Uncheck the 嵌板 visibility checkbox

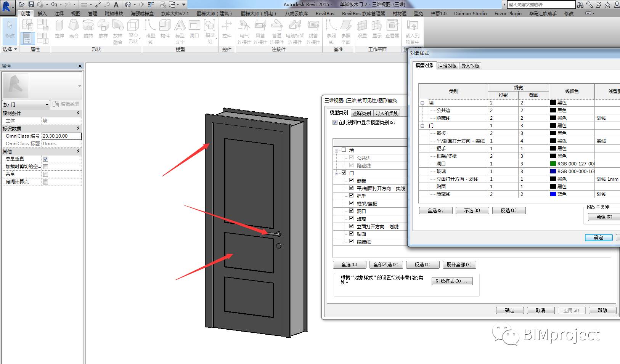(x=352, y=180)
